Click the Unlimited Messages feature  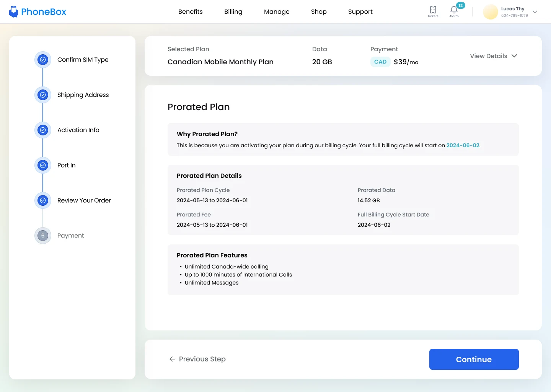212,283
